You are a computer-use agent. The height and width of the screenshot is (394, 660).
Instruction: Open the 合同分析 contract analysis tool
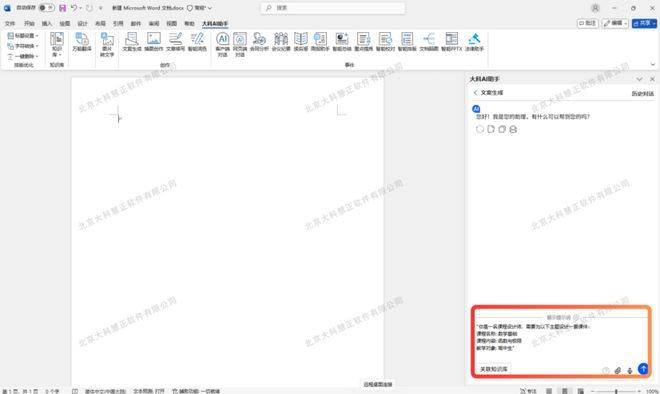click(259, 42)
